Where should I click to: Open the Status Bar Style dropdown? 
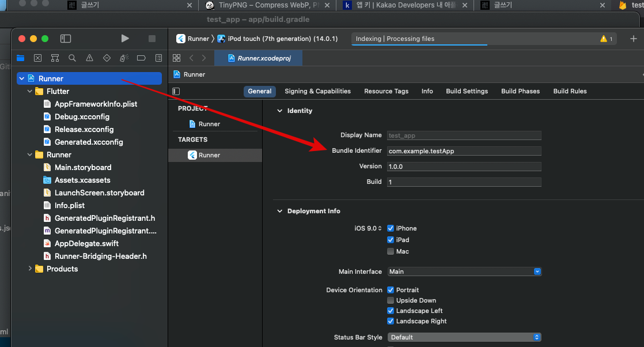pyautogui.click(x=464, y=337)
